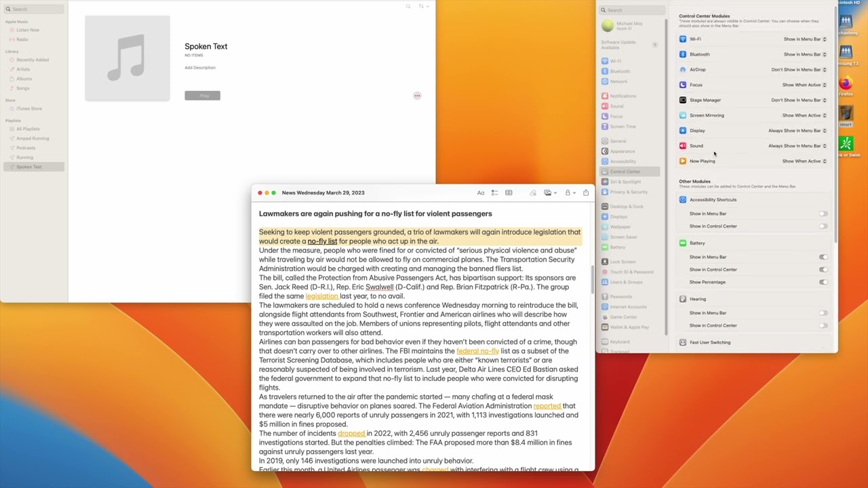Select Control Center in settings sidebar
The width and height of the screenshot is (868, 488).
coord(631,171)
